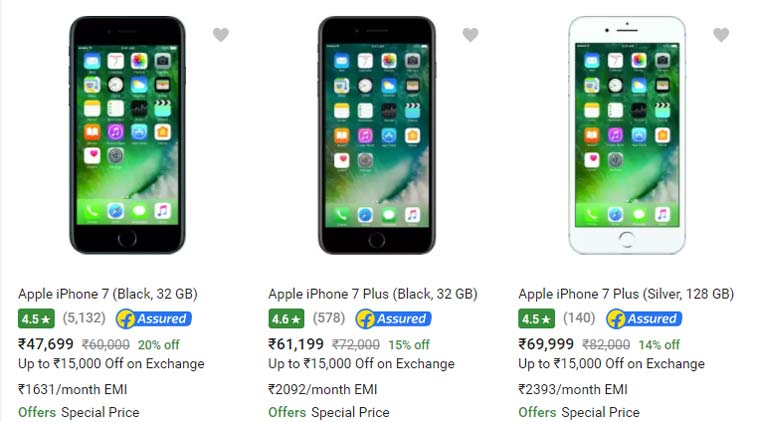Open Offers Special Price under ₹1631/month EMI
This screenshot has height=422, width=759.
coord(79,412)
